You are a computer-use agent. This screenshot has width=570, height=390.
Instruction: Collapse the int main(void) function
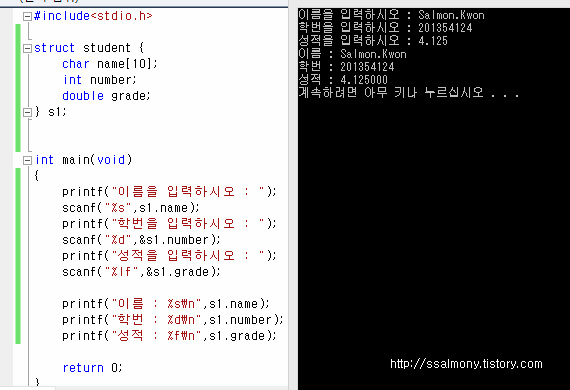point(27,160)
